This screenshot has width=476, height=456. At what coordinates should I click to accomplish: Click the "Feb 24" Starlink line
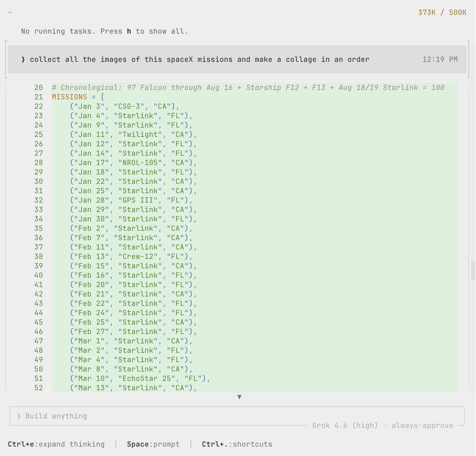133,313
